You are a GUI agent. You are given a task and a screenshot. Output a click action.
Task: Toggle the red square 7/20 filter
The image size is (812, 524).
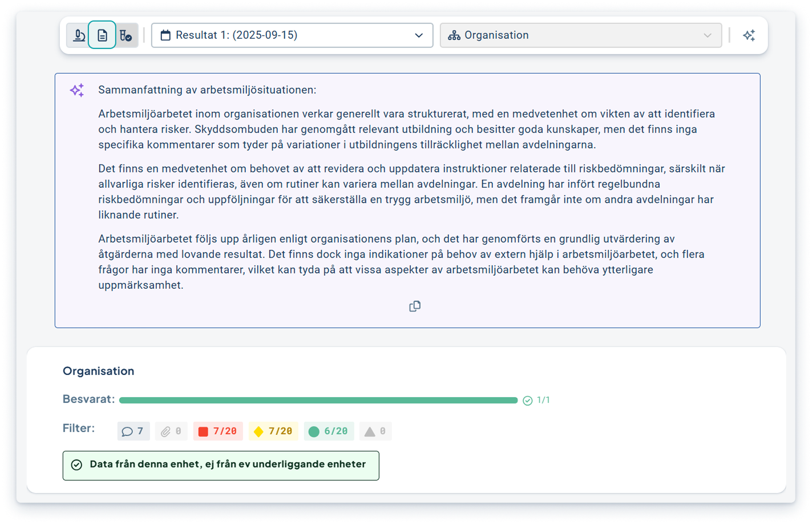(x=217, y=432)
